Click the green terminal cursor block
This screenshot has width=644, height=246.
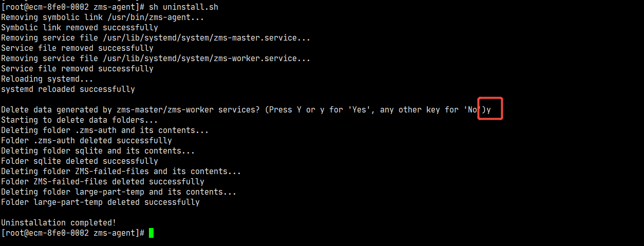(151, 233)
